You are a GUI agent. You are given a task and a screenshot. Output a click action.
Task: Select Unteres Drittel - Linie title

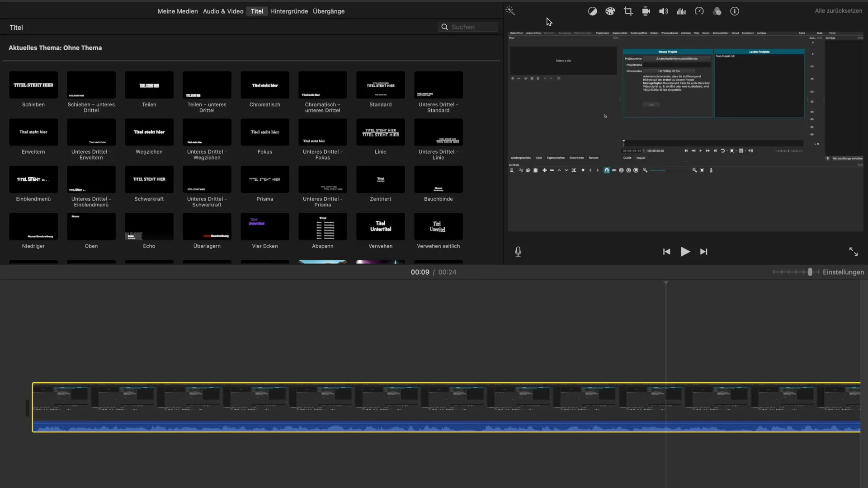tap(439, 132)
